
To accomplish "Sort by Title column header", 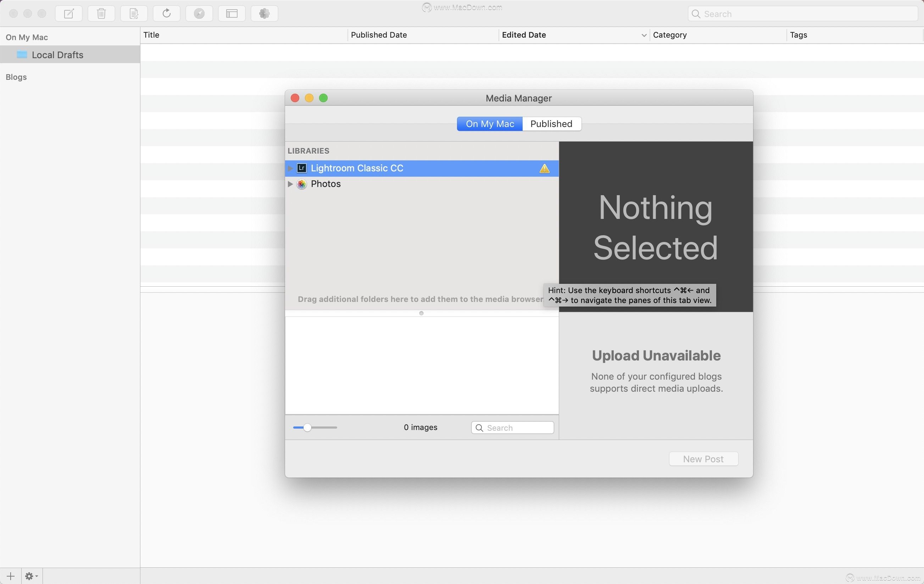I will click(x=244, y=35).
